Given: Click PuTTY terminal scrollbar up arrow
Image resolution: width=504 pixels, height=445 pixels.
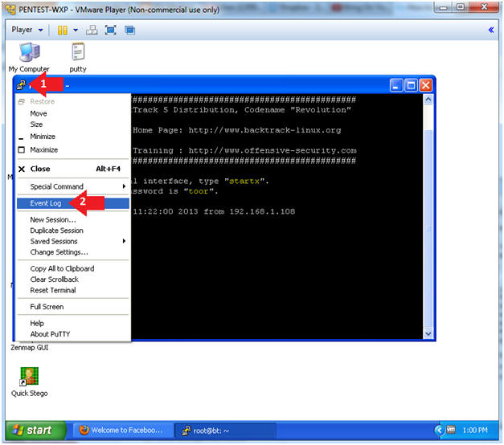Looking at the screenshot, I should click(428, 100).
